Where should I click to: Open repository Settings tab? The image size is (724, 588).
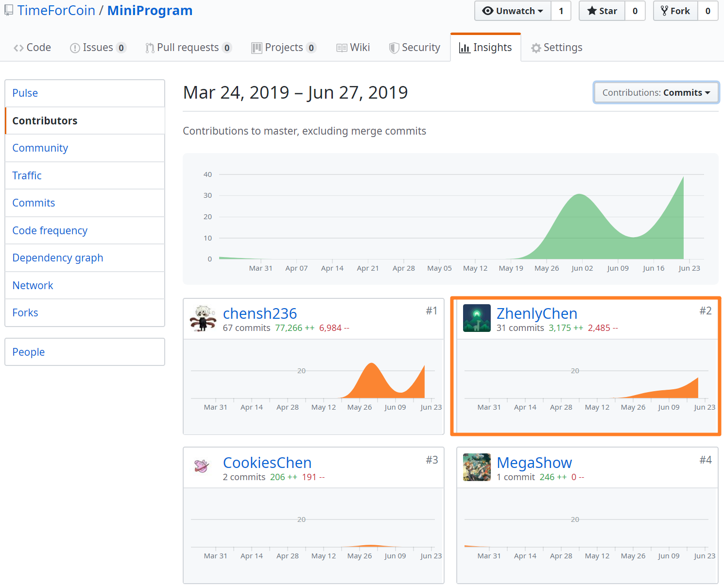[x=557, y=48]
